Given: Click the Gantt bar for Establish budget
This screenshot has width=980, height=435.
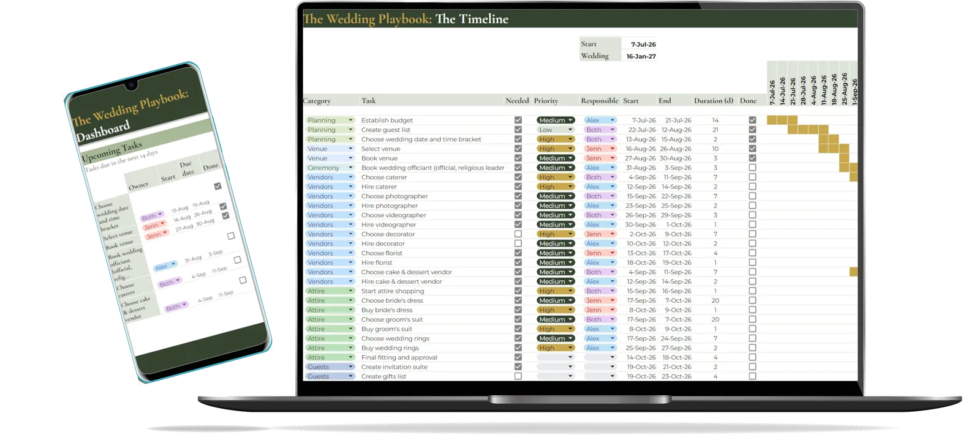Looking at the screenshot, I should pyautogui.click(x=782, y=120).
